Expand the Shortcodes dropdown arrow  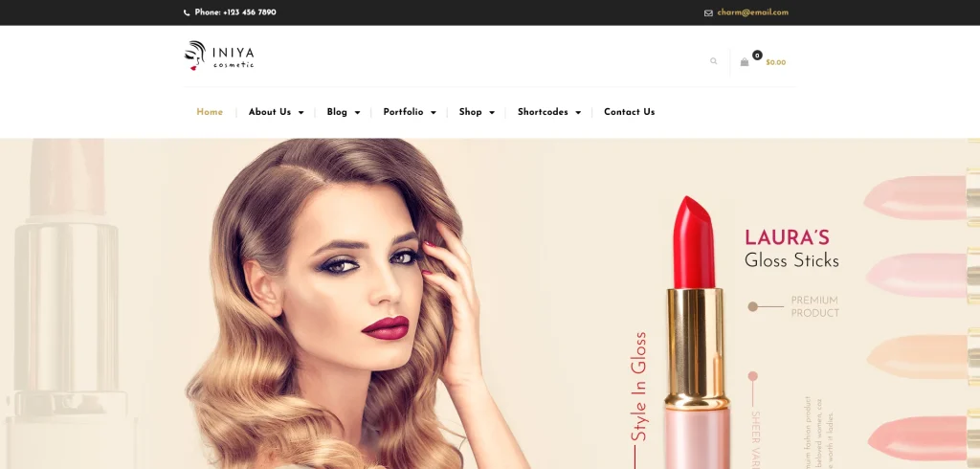point(578,113)
